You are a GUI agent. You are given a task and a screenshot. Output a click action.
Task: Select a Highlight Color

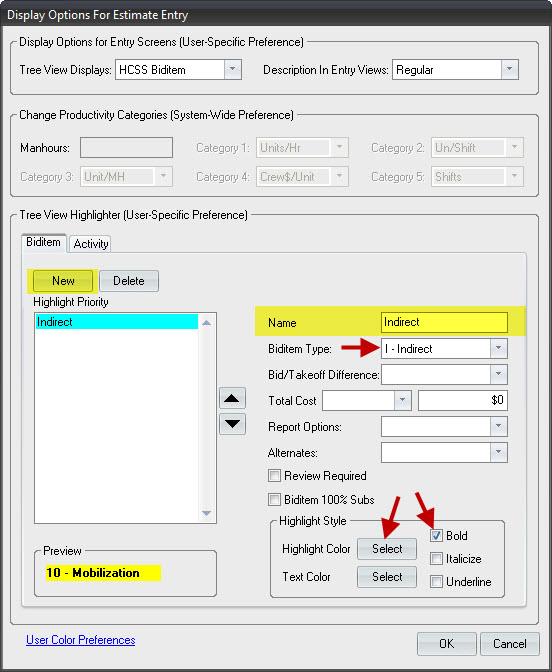point(387,549)
